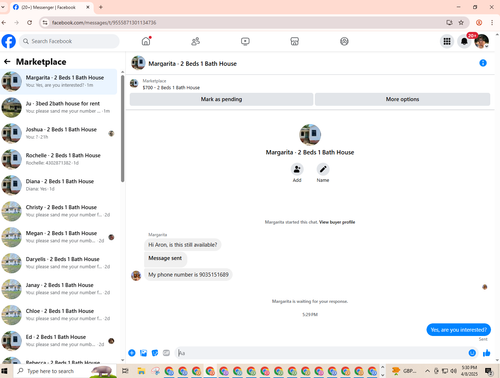The width and height of the screenshot is (500, 378).
Task: Open Ed - 2 Beds 1 Bath House chat
Action: click(59, 341)
